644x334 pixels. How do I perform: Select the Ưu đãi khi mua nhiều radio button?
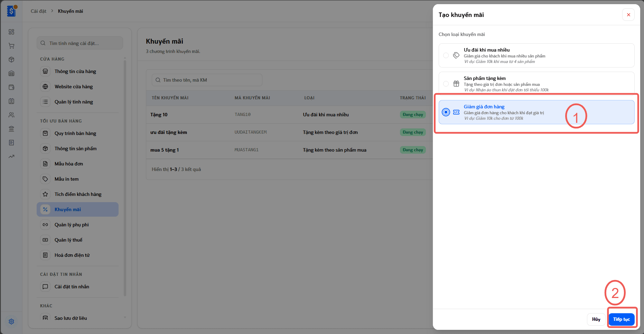point(446,55)
